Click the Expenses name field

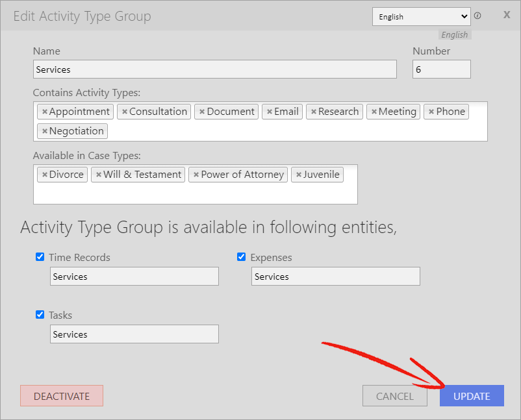point(336,277)
